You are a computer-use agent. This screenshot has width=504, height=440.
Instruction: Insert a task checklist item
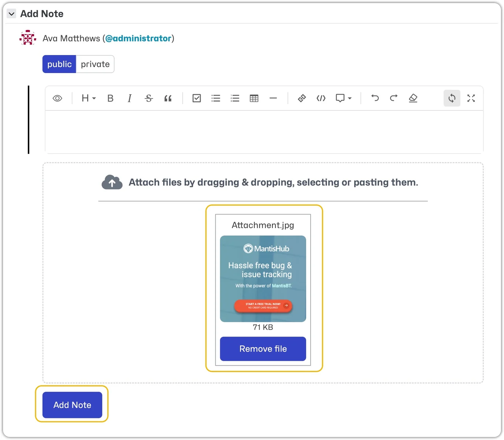[x=197, y=98]
